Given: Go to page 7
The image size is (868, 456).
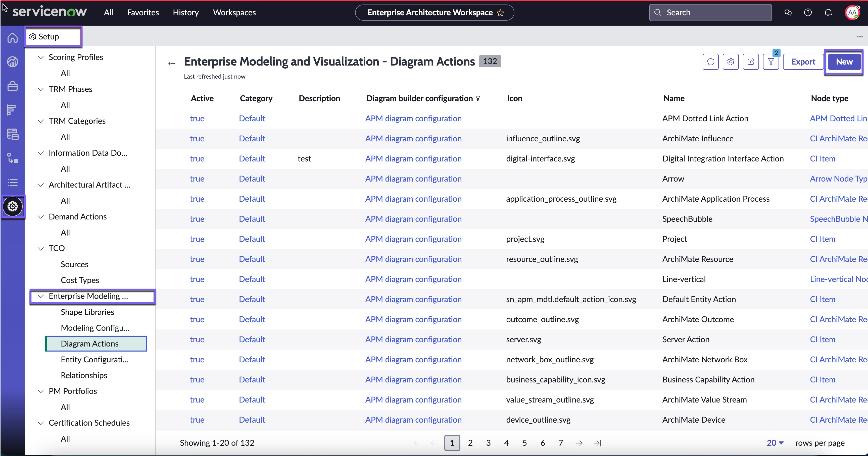Looking at the screenshot, I should 561,443.
